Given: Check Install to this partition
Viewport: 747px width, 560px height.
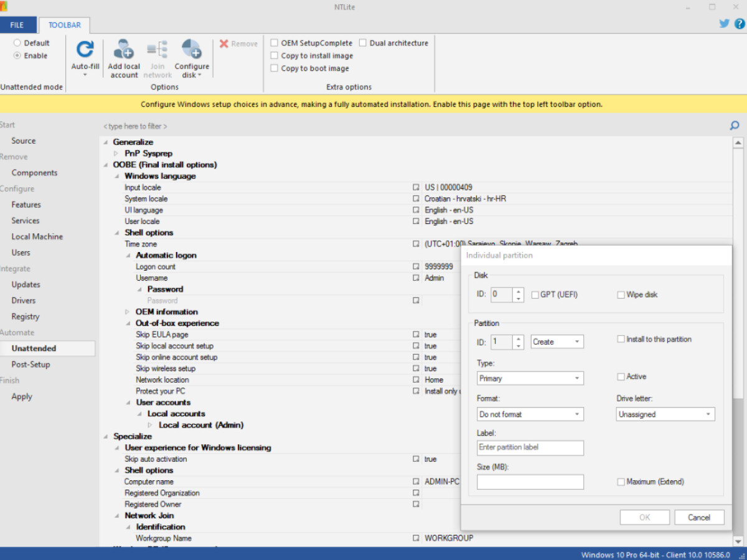Looking at the screenshot, I should click(621, 339).
